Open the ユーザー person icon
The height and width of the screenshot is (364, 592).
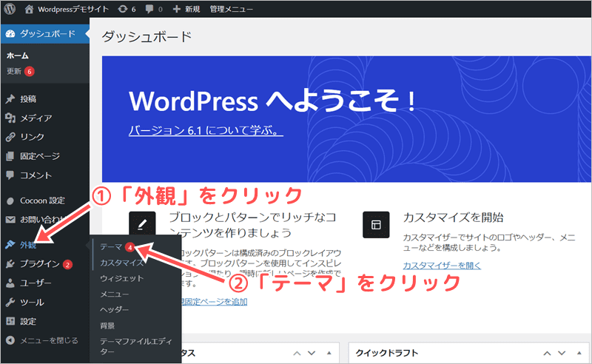point(10,283)
